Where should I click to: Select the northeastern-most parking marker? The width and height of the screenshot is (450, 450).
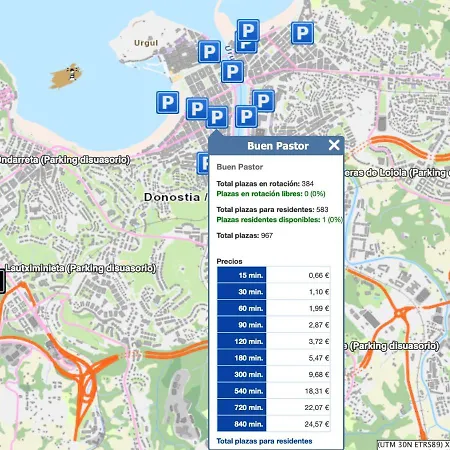[x=302, y=33]
